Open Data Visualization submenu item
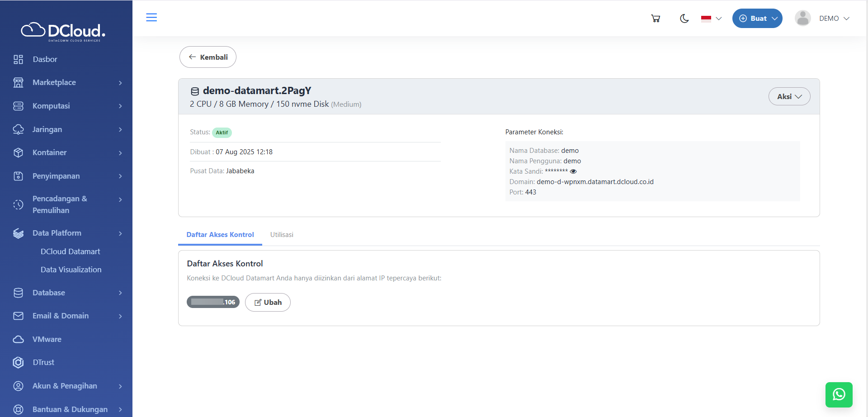Image resolution: width=868 pixels, height=417 pixels. tap(71, 270)
